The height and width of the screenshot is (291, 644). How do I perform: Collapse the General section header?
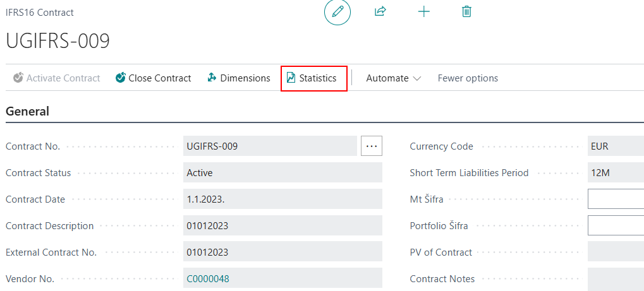coord(28,111)
